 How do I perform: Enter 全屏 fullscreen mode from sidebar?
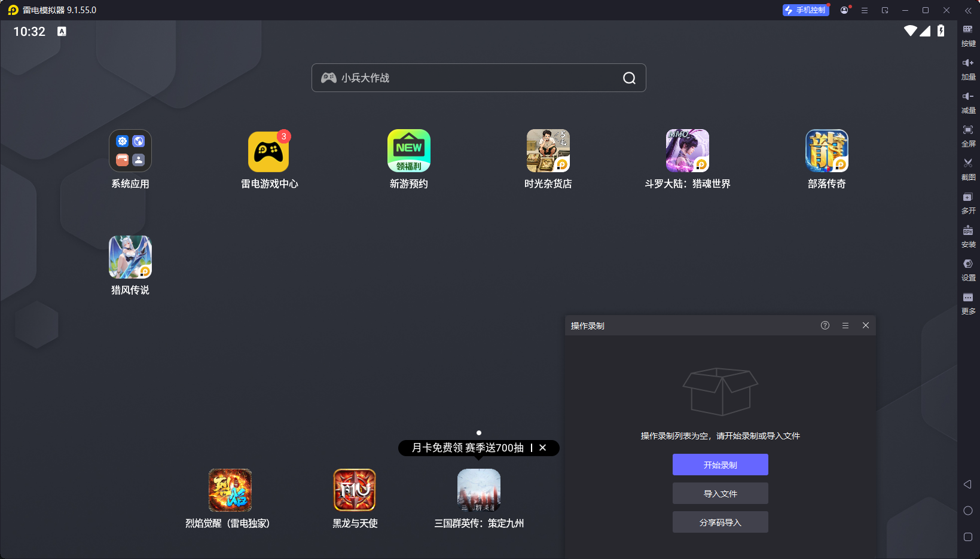point(967,134)
